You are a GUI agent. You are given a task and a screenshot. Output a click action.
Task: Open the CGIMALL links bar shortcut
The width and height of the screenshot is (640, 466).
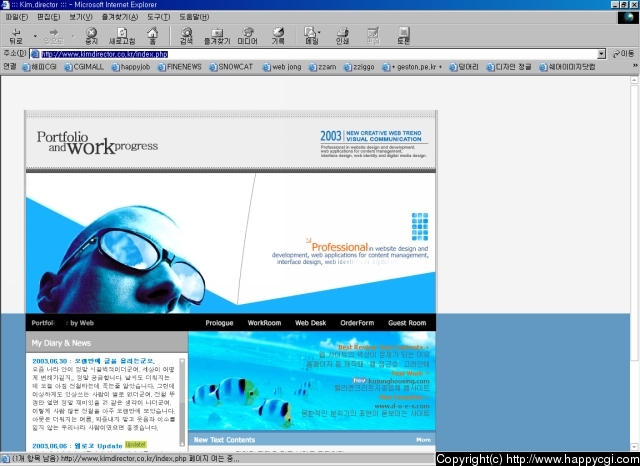(x=84, y=67)
